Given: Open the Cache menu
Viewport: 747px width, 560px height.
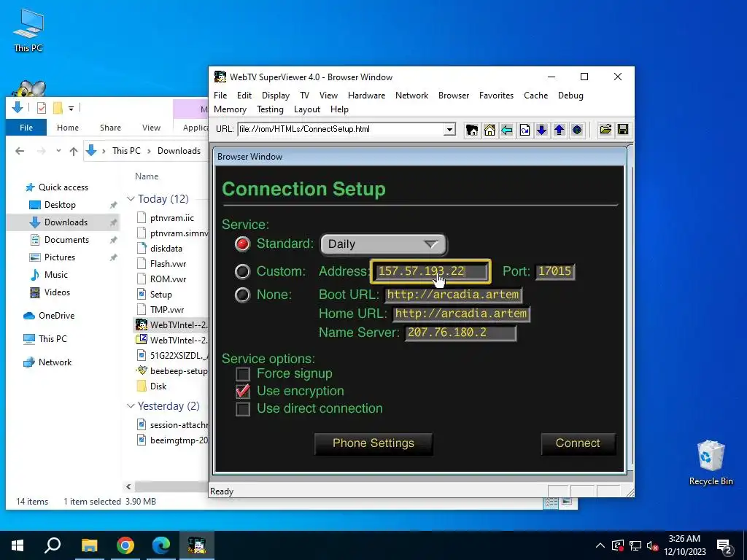Looking at the screenshot, I should point(536,96).
